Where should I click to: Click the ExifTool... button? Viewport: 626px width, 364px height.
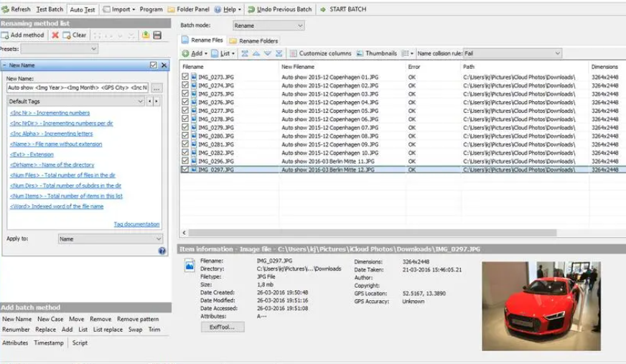click(223, 327)
